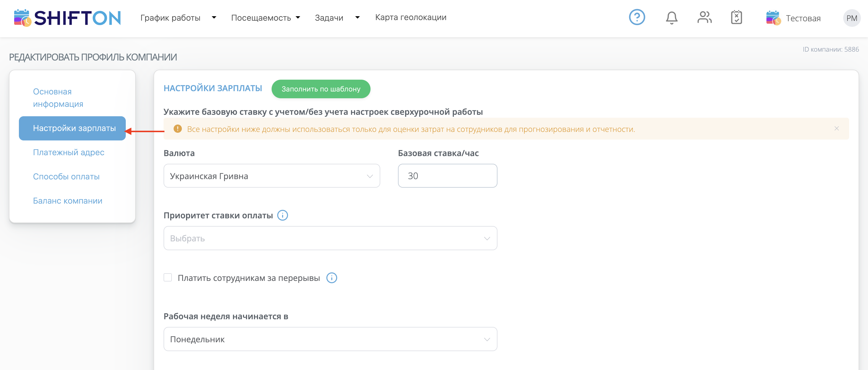Open Платежный адрес section

tap(68, 153)
